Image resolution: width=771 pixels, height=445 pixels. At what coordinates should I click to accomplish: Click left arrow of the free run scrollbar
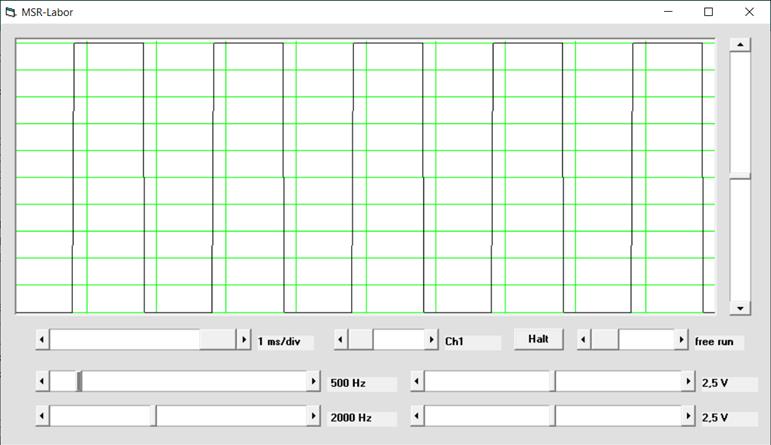click(x=584, y=340)
